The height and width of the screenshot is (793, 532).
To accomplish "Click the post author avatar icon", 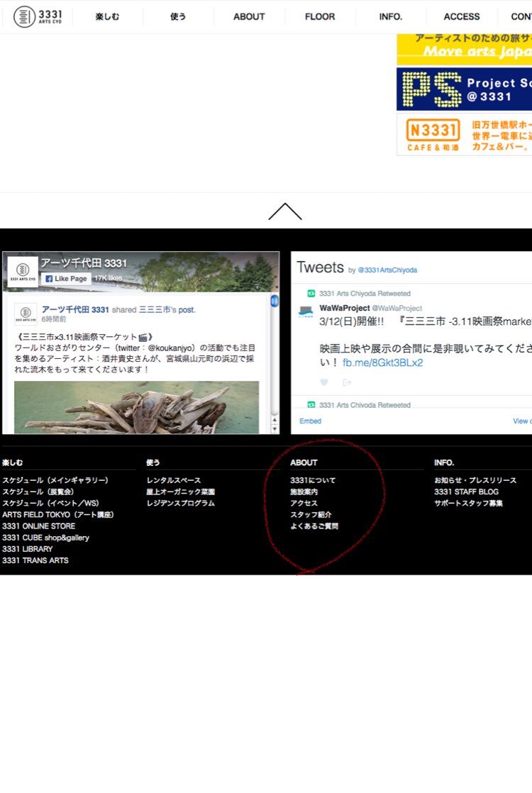I will tap(26, 314).
